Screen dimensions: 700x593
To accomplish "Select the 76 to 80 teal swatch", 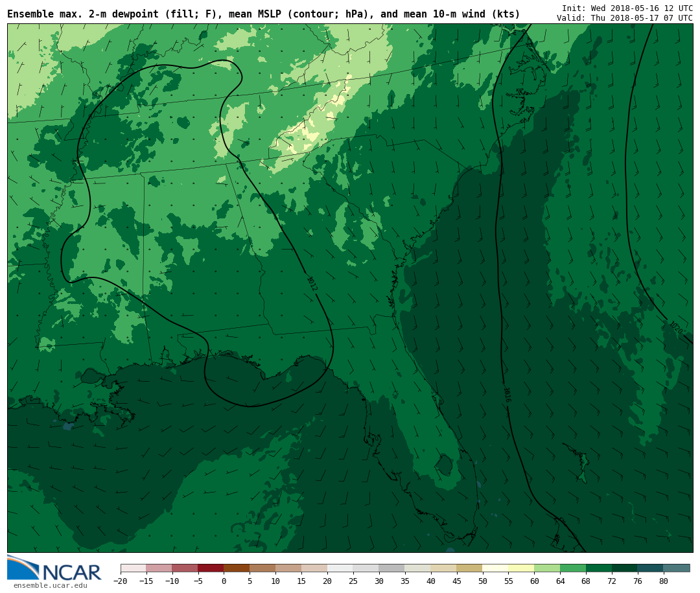I will pos(651,568).
